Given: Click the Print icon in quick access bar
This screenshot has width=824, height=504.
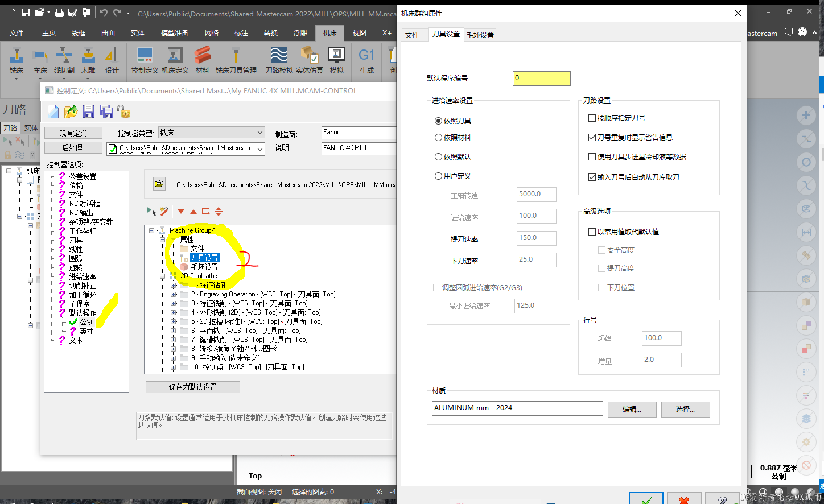Looking at the screenshot, I should [x=59, y=12].
